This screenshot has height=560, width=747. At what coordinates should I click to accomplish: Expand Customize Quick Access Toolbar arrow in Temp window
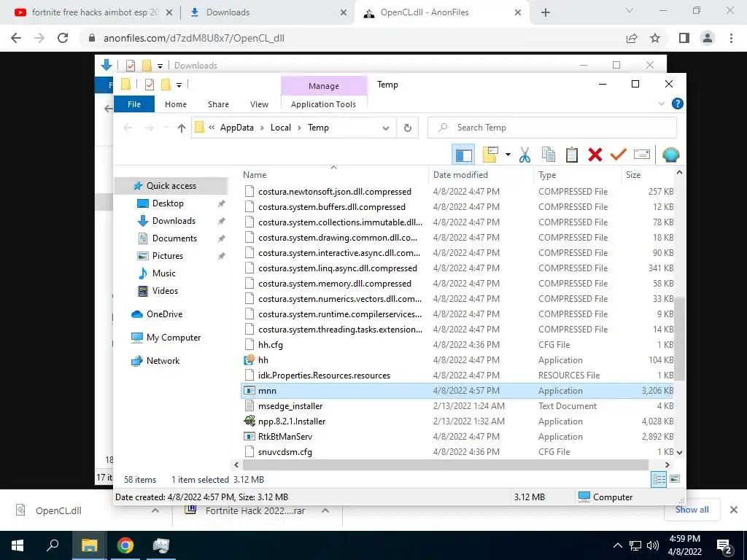tap(179, 85)
